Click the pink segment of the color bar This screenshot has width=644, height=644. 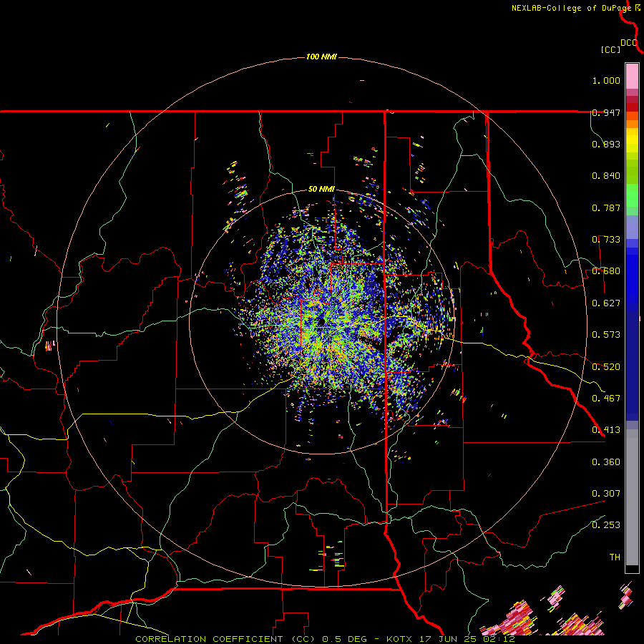point(632,77)
